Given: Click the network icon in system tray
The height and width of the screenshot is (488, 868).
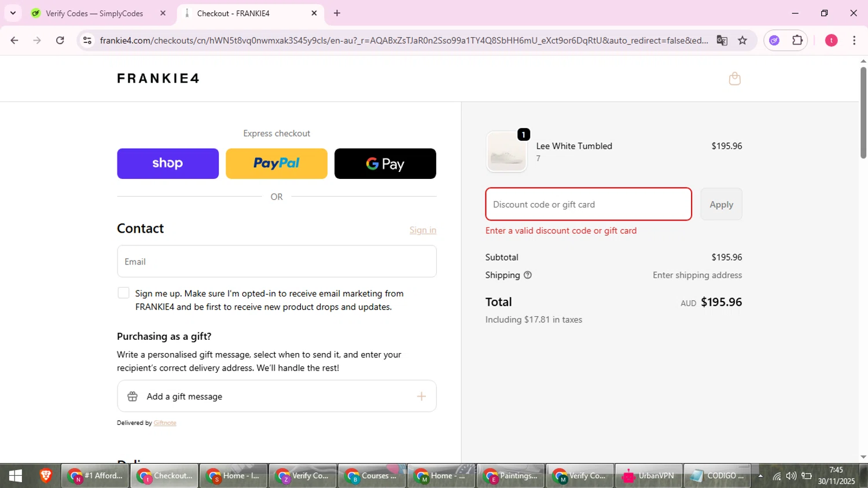Looking at the screenshot, I should coord(777,476).
